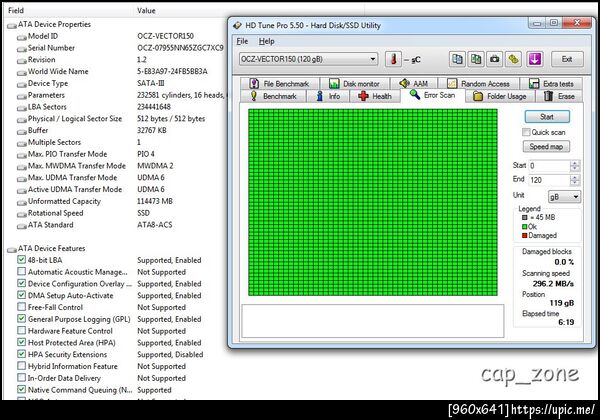The image size is (600, 420).
Task: Click the Buffer row drive icon
Action: click(21, 131)
